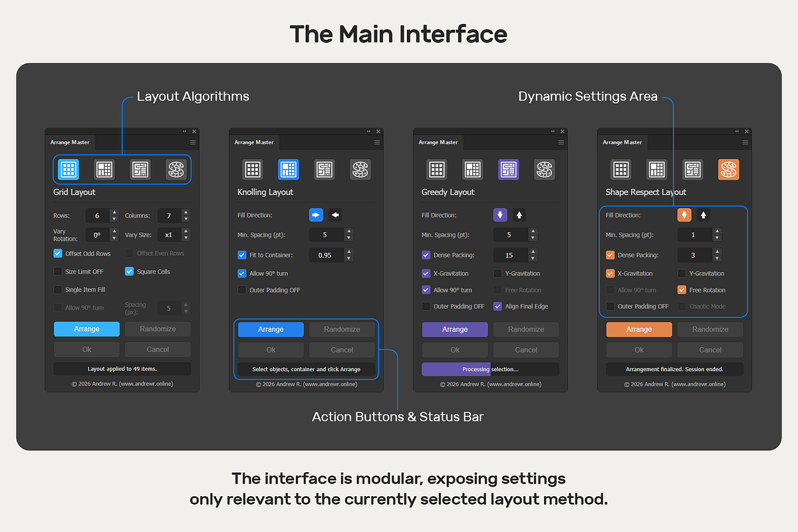Click blue Arrange button in Knolling panel
This screenshot has height=532, width=798.
point(271,329)
